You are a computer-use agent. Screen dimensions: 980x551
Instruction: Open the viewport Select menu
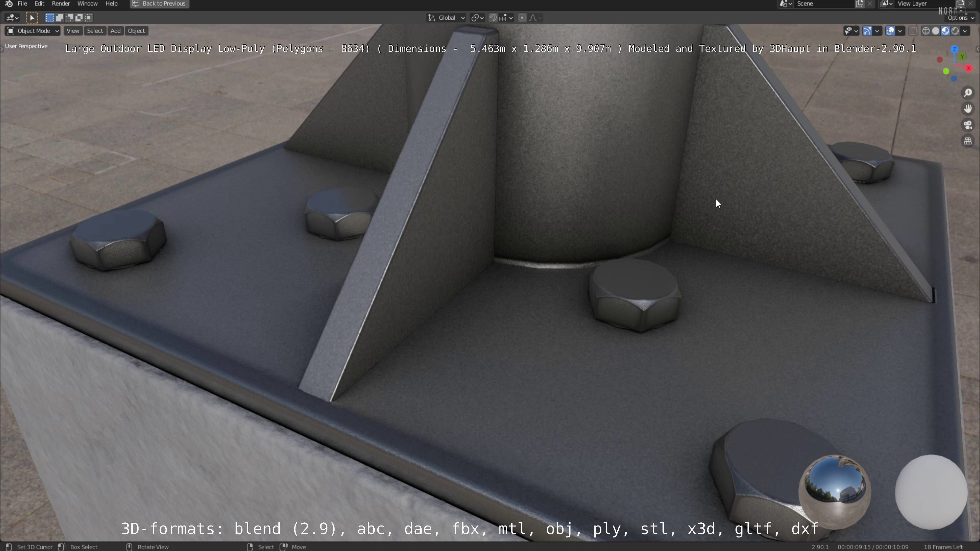coord(95,31)
